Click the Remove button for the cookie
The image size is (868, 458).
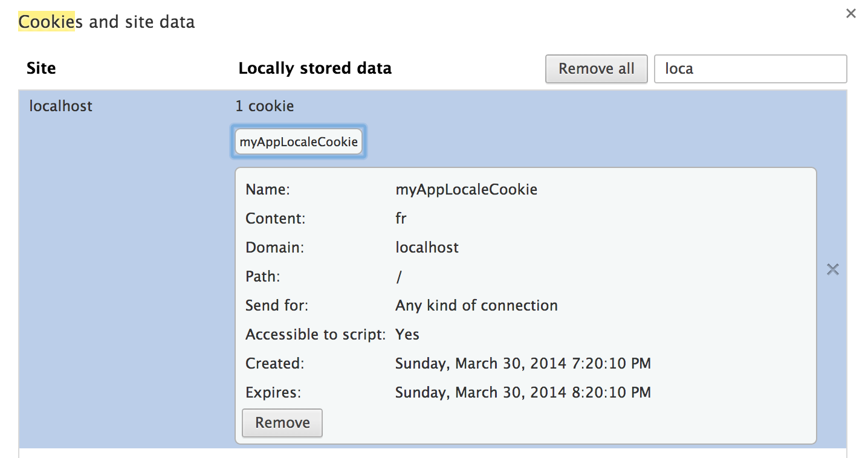point(282,423)
